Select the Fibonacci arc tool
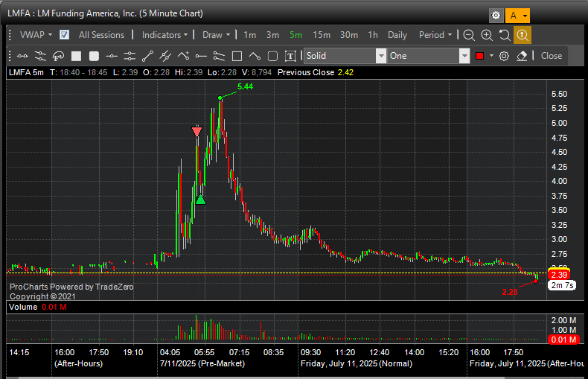 (58, 56)
